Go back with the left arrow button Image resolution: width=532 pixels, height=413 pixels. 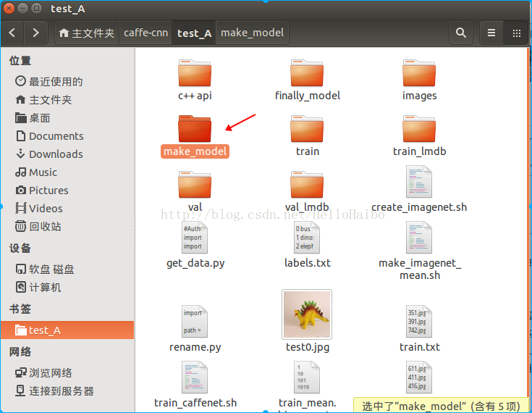click(12, 33)
